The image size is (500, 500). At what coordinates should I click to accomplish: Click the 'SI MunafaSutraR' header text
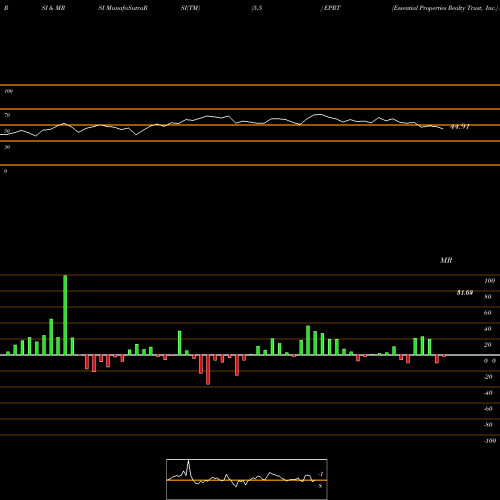click(123, 8)
